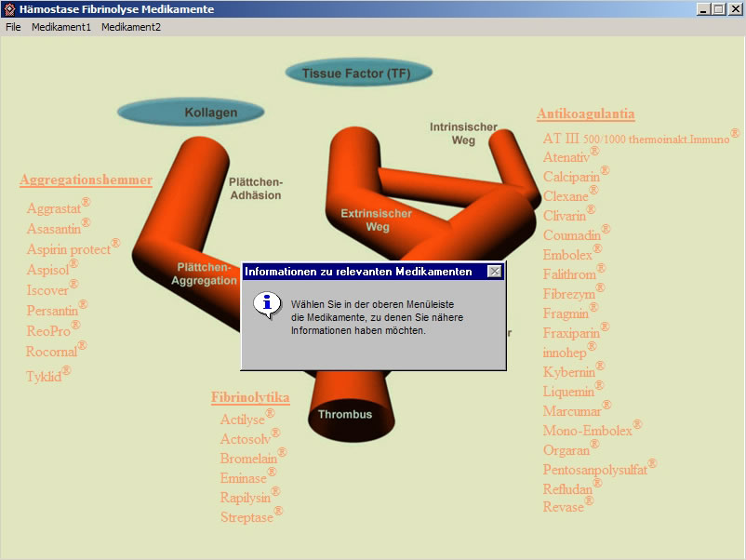Click the Falithrom entry

tap(574, 273)
